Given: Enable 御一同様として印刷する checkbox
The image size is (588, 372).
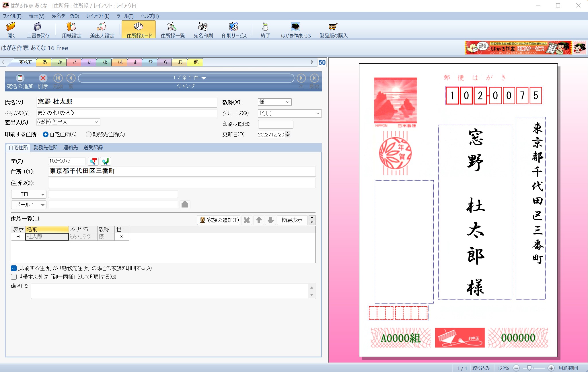Looking at the screenshot, I should [14, 277].
